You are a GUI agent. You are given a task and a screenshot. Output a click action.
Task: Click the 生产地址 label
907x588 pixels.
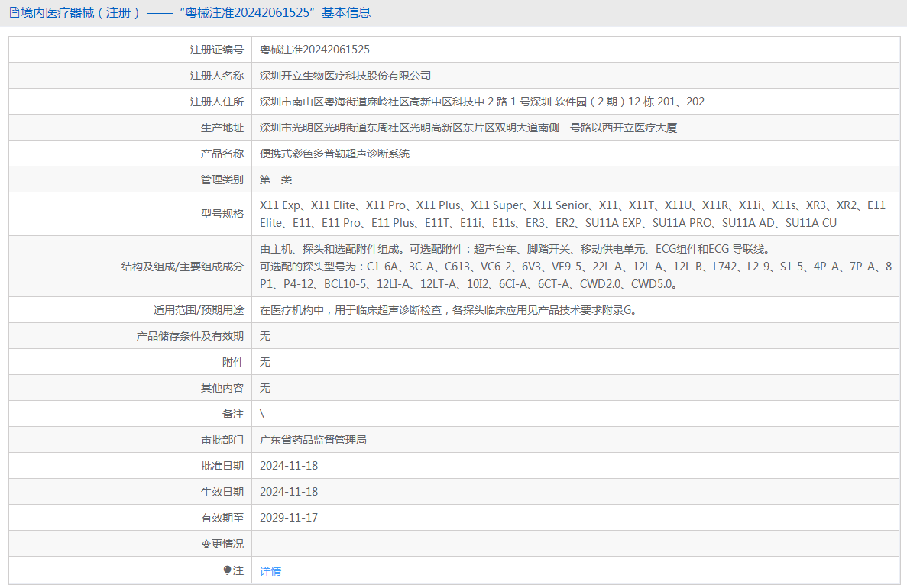tap(222, 128)
